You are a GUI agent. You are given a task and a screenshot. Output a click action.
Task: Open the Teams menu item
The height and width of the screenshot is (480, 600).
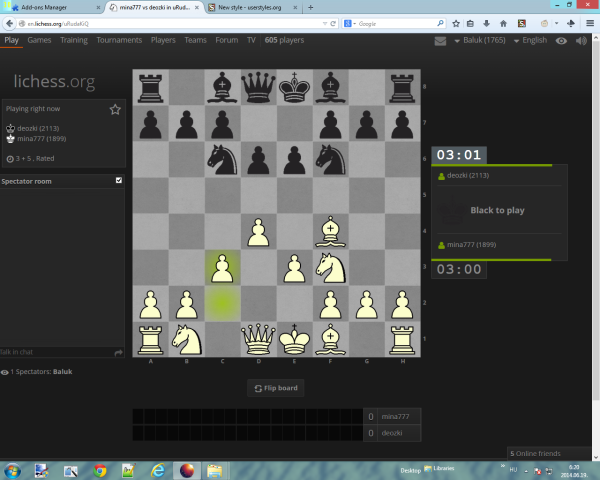click(195, 40)
